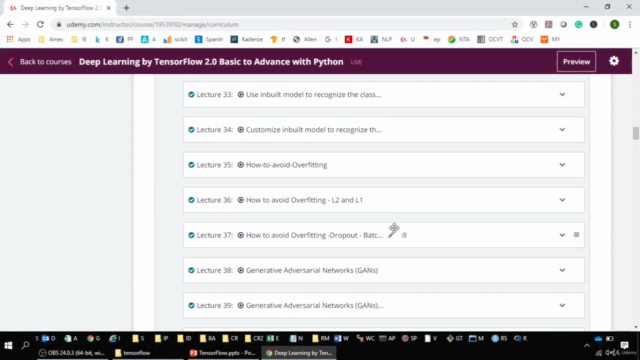Screen dimensions: 640x360
Task: Click the volume icon in system tray
Action: coord(609,353)
